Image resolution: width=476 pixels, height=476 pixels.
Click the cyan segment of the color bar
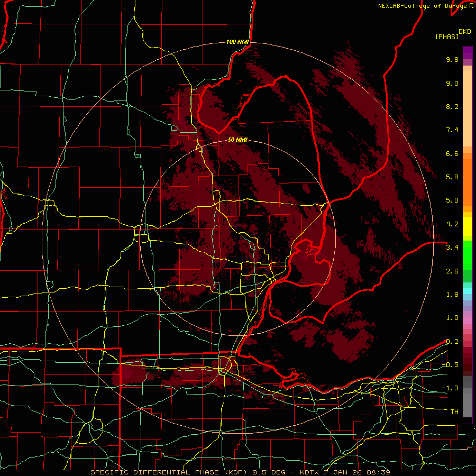(x=467, y=291)
